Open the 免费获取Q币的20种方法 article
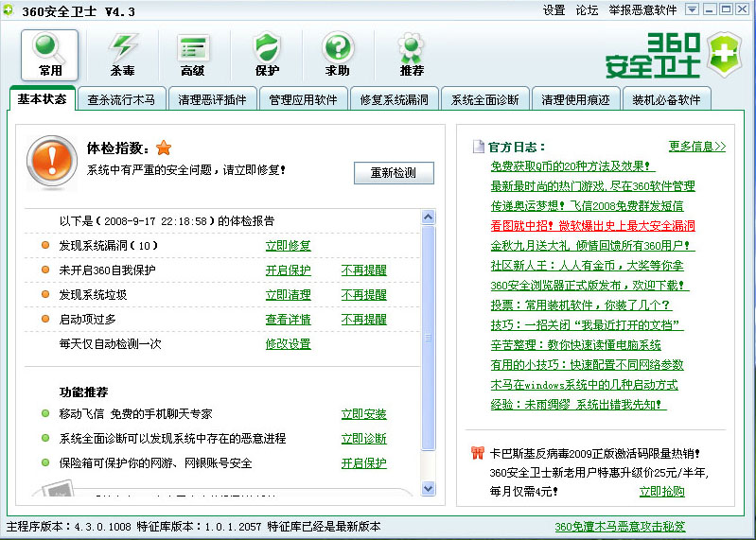Screen dimensions: 756x540 pos(572,166)
